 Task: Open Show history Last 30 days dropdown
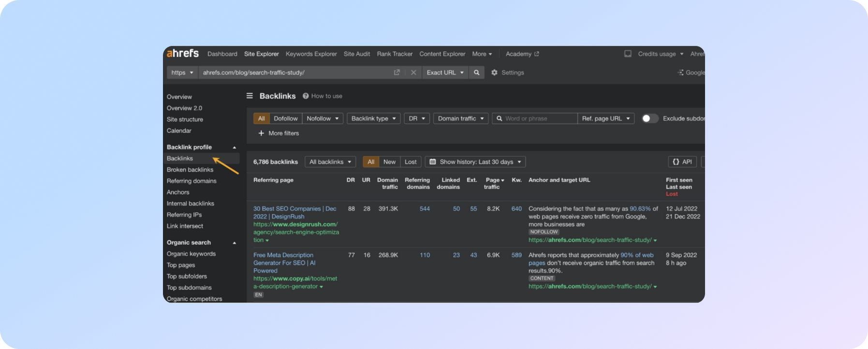pyautogui.click(x=475, y=162)
